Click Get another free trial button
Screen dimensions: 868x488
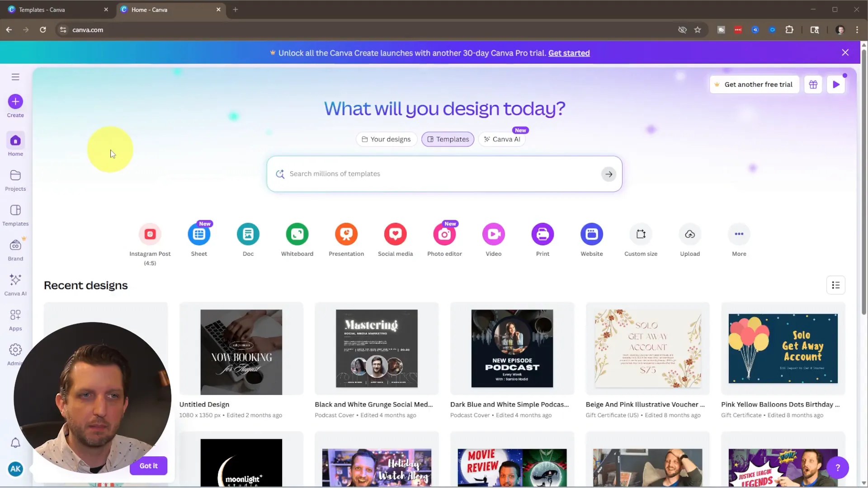coord(754,84)
